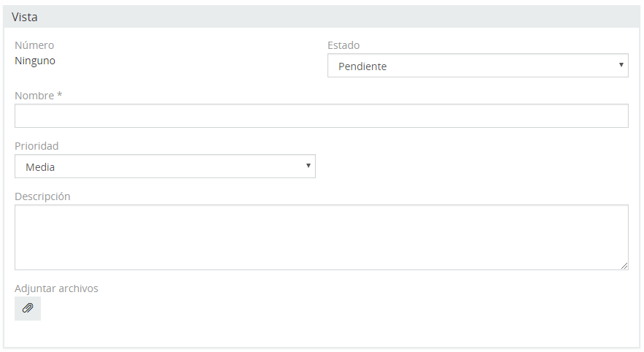This screenshot has width=644, height=352.
Task: Open the Estado combo box
Action: point(478,66)
